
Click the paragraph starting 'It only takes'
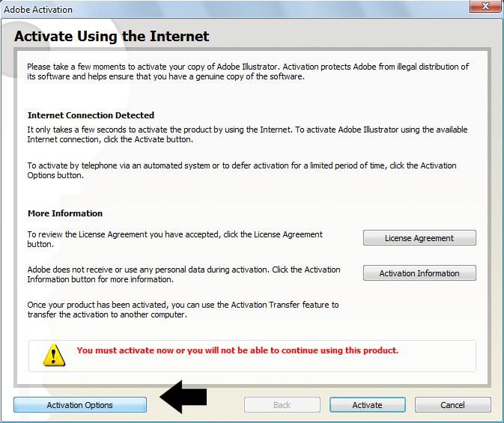point(246,134)
